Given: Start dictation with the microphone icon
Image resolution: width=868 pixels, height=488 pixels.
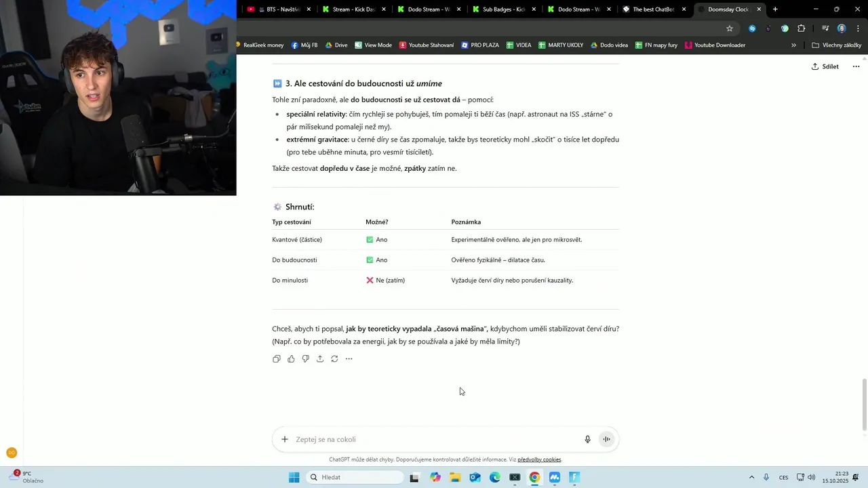Looking at the screenshot, I should point(588,439).
